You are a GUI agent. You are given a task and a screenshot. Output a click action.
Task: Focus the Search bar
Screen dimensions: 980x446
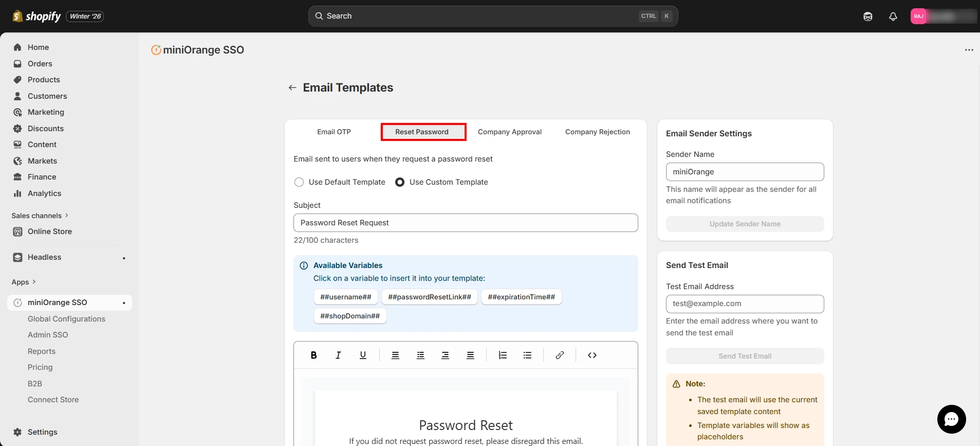493,16
